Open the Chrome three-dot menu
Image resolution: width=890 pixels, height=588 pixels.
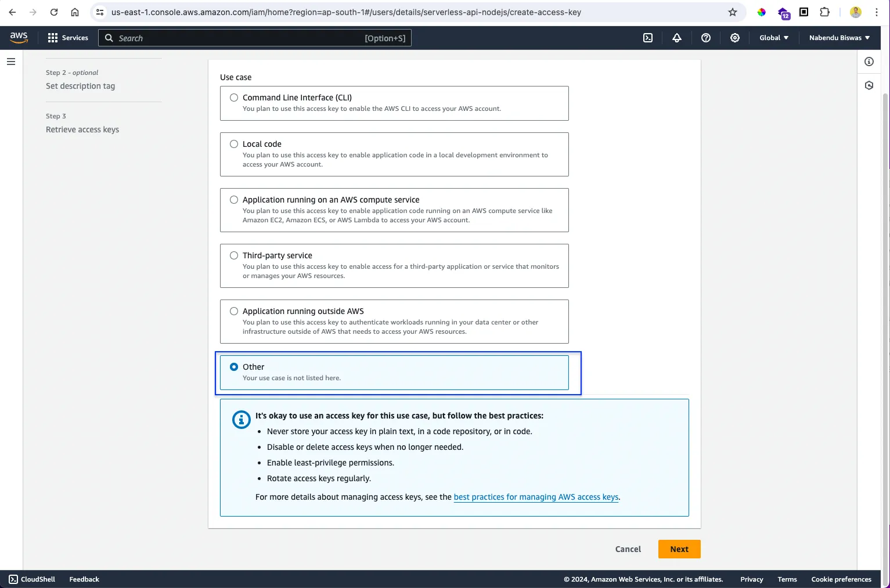(877, 12)
